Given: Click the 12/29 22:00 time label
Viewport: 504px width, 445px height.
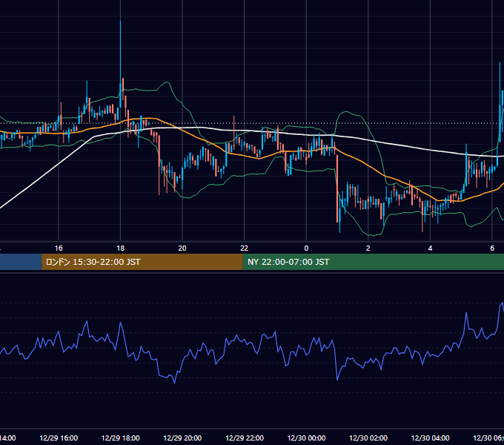Looking at the screenshot, I should coord(245,438).
